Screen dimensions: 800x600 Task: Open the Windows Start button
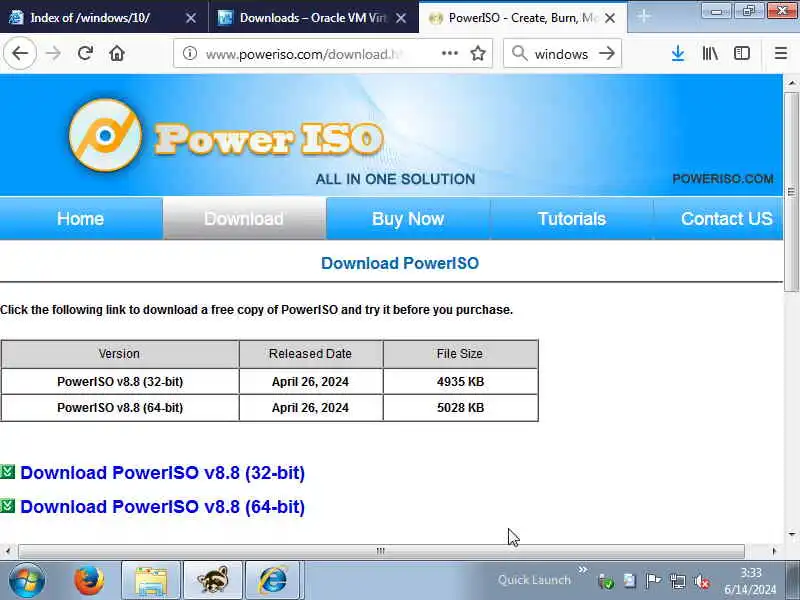[x=27, y=581]
